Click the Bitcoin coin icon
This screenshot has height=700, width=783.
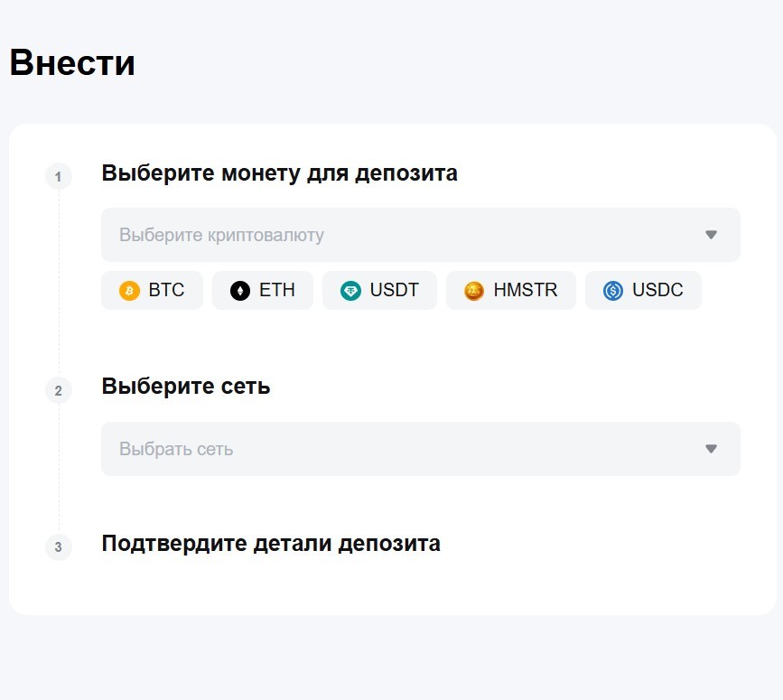coord(127,290)
